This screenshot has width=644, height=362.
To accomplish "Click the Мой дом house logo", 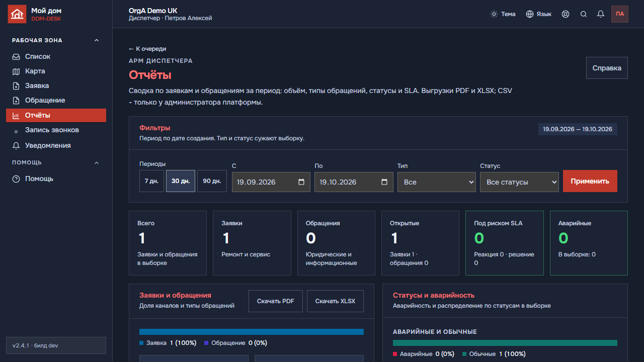I will click(17, 14).
